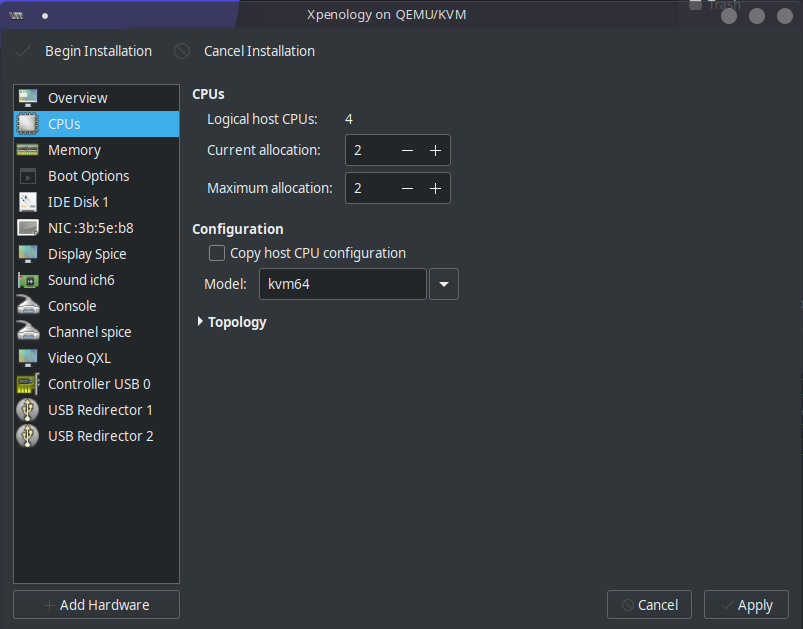Viewport: 803px width, 629px height.
Task: Click Cancel Installation button
Action: (245, 51)
